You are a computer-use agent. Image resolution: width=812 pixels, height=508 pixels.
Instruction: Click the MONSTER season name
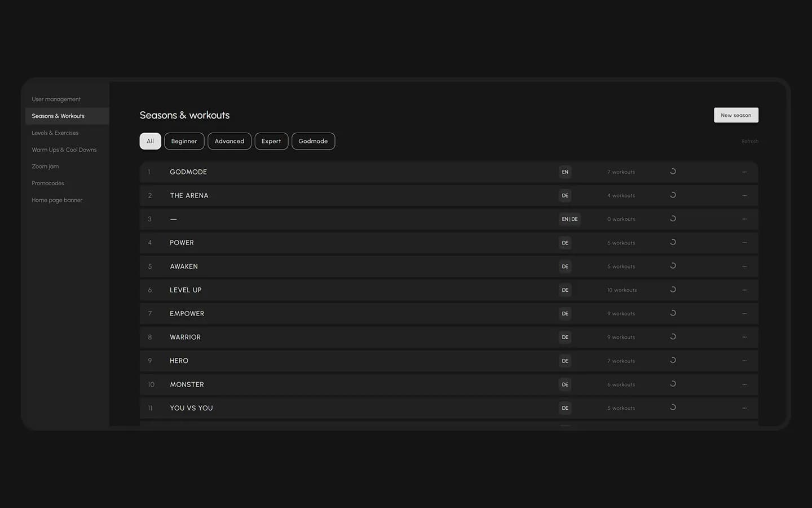coord(187,384)
